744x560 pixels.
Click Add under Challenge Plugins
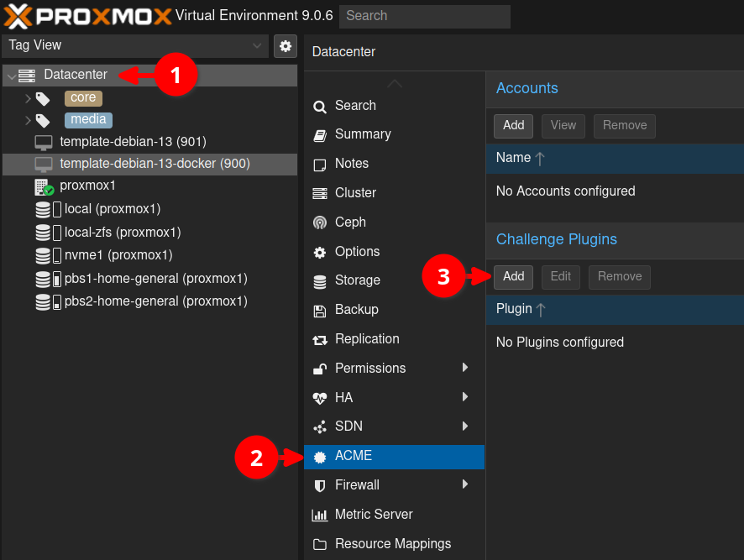click(513, 277)
